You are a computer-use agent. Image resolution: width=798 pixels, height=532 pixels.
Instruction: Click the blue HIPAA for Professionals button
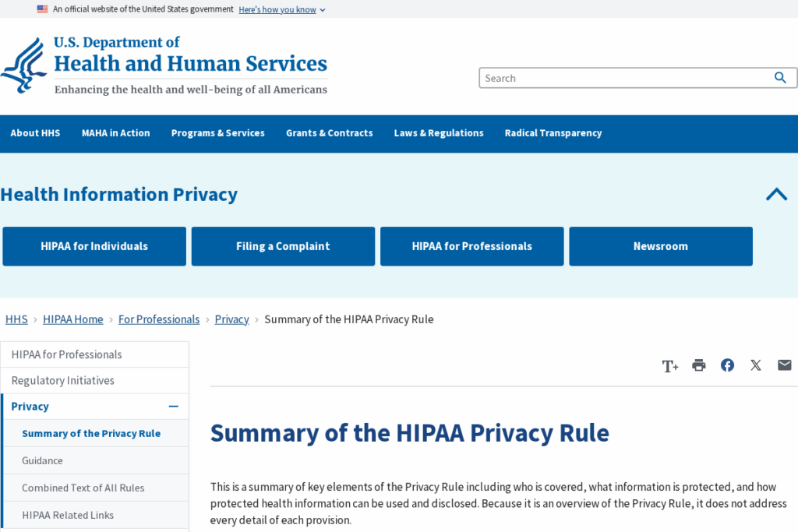(x=471, y=246)
